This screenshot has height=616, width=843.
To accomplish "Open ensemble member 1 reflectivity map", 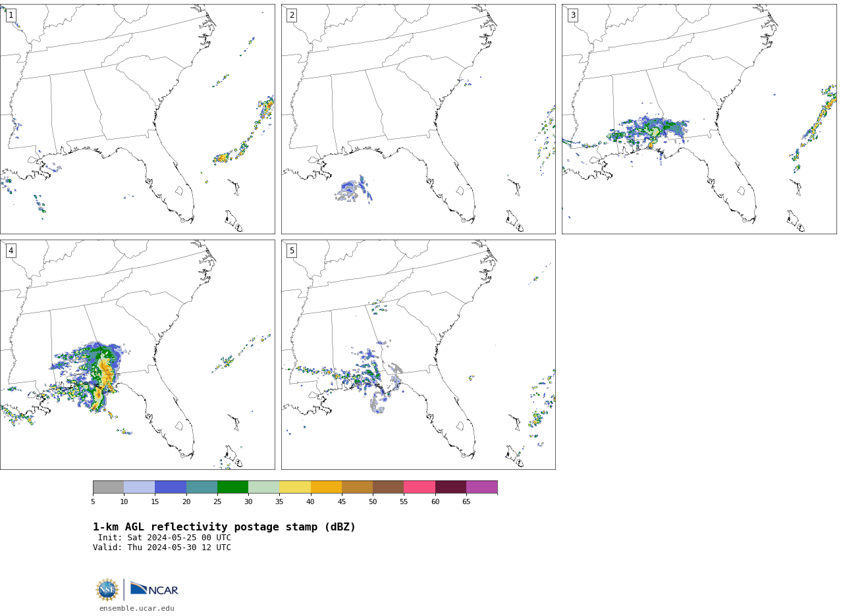I will 137,119.
